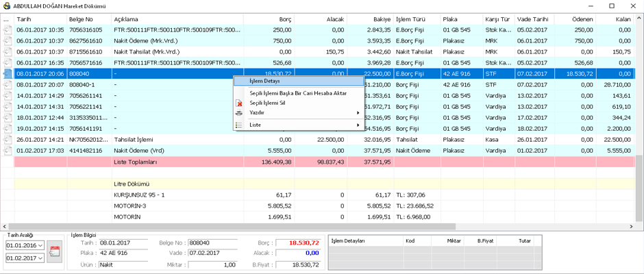
Task: Click TL: 23.686,52 value cell
Action: click(x=417, y=206)
